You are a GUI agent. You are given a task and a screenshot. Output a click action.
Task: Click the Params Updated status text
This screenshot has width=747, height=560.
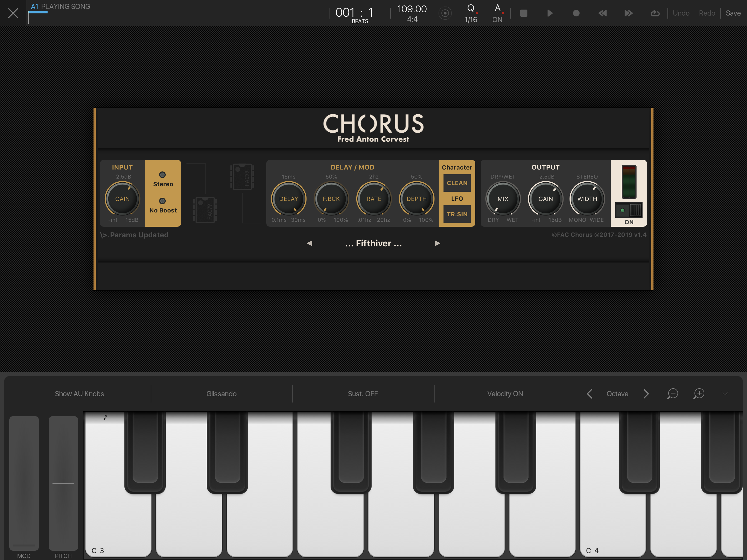click(x=135, y=235)
